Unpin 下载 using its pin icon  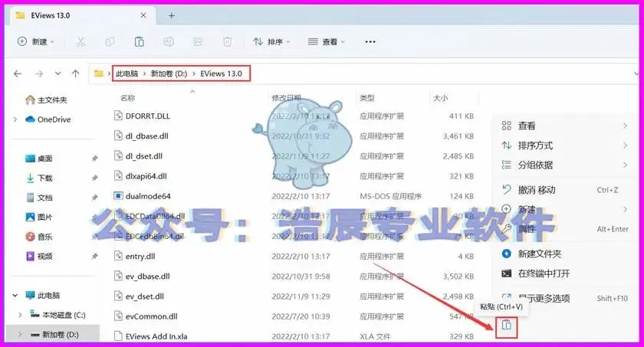tap(94, 178)
